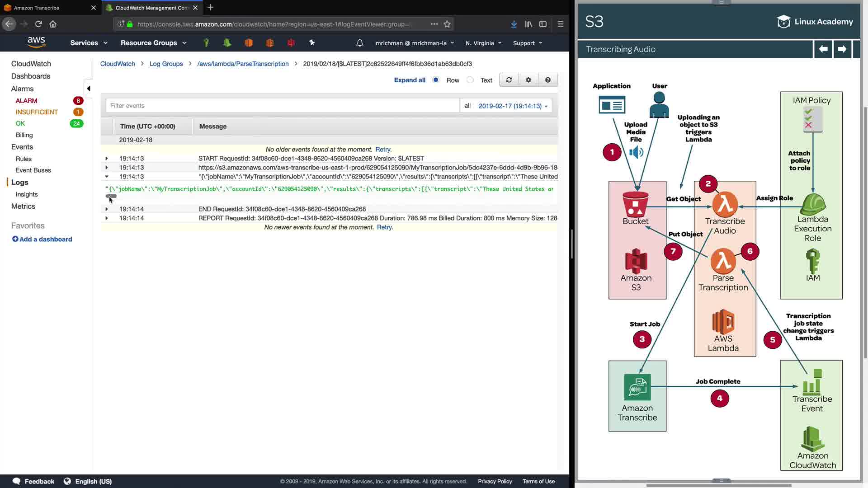Click the refresh log events icon

point(509,80)
